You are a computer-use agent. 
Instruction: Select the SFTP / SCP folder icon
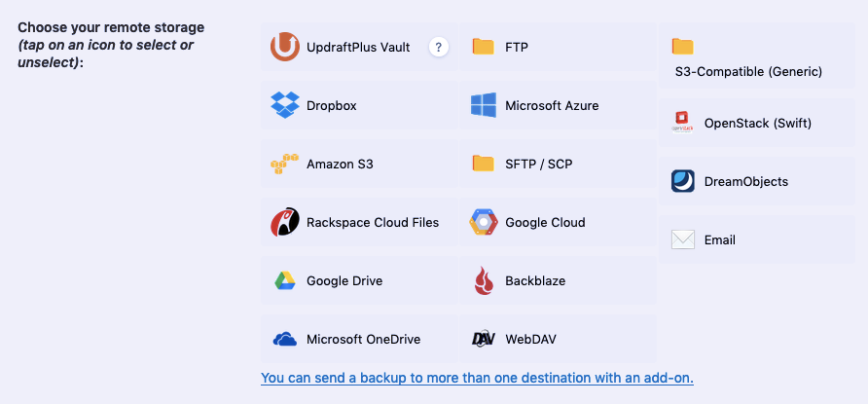tap(484, 164)
